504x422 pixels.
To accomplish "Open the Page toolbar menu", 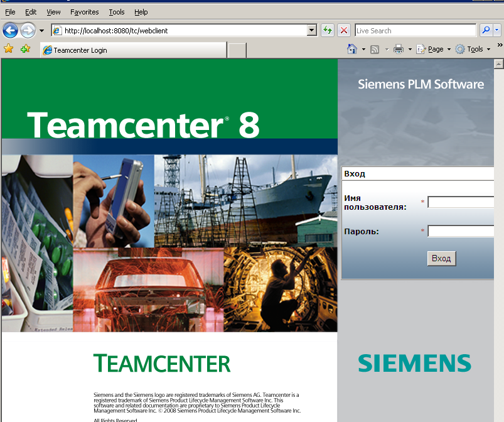I will (433, 49).
